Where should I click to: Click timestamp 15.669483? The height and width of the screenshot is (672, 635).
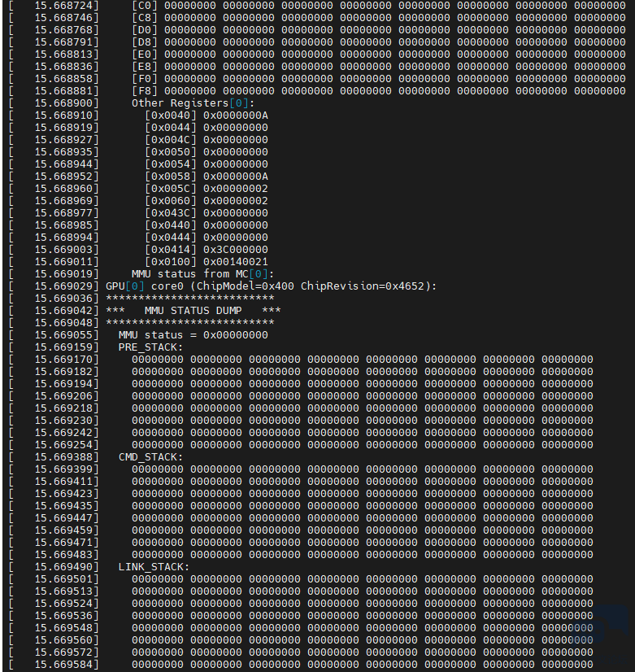click(63, 555)
